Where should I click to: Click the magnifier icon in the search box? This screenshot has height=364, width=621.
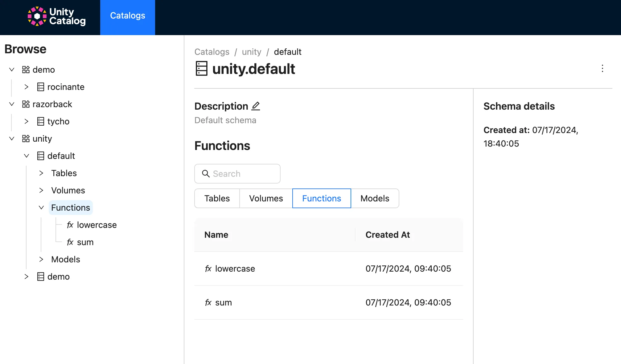coord(206,174)
